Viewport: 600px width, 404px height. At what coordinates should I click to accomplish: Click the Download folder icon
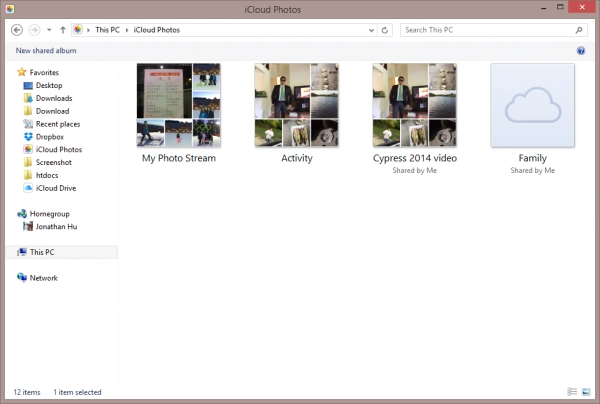coord(28,111)
